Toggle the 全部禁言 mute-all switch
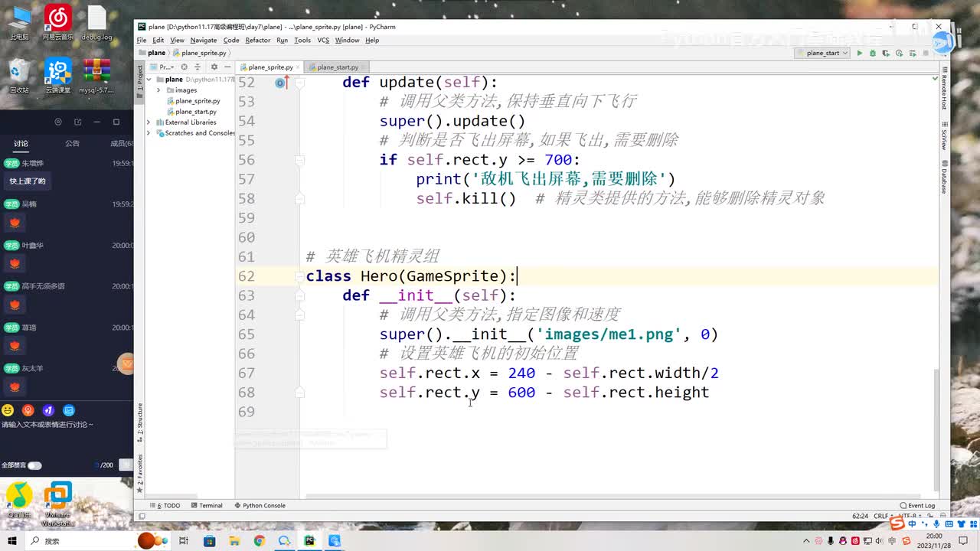 [34, 465]
